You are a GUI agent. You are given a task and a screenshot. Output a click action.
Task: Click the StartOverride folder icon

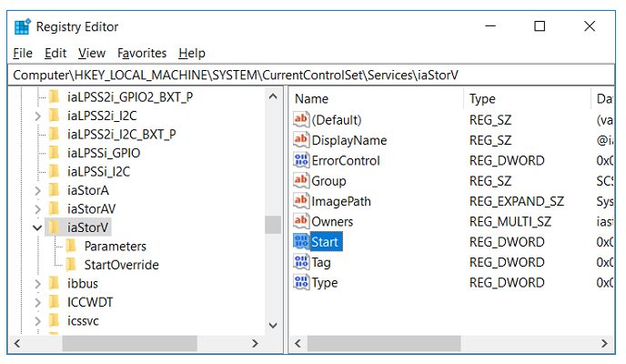[71, 265]
